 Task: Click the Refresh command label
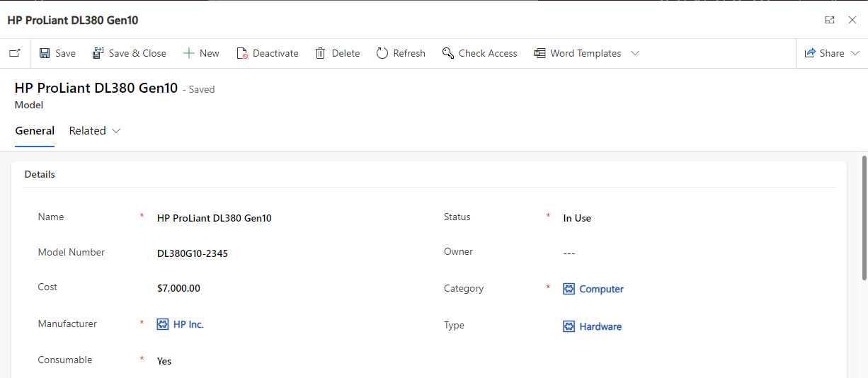[409, 53]
